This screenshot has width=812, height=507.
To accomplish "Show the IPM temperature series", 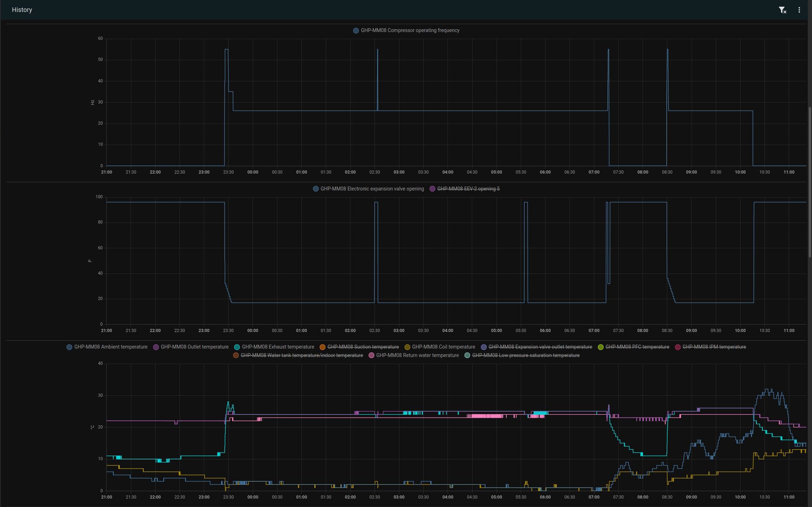I will 714,347.
